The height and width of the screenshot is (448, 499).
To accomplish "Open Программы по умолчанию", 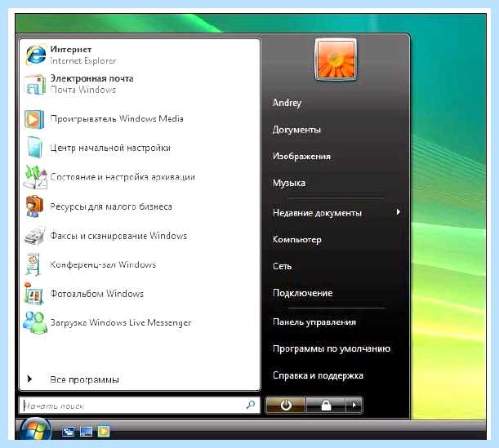I will pyautogui.click(x=332, y=348).
